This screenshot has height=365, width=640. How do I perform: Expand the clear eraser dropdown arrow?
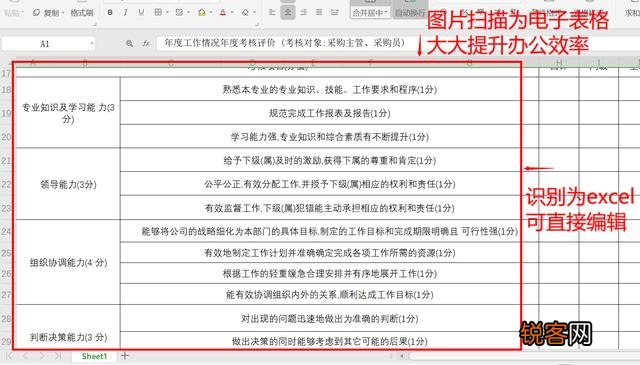coord(254,13)
